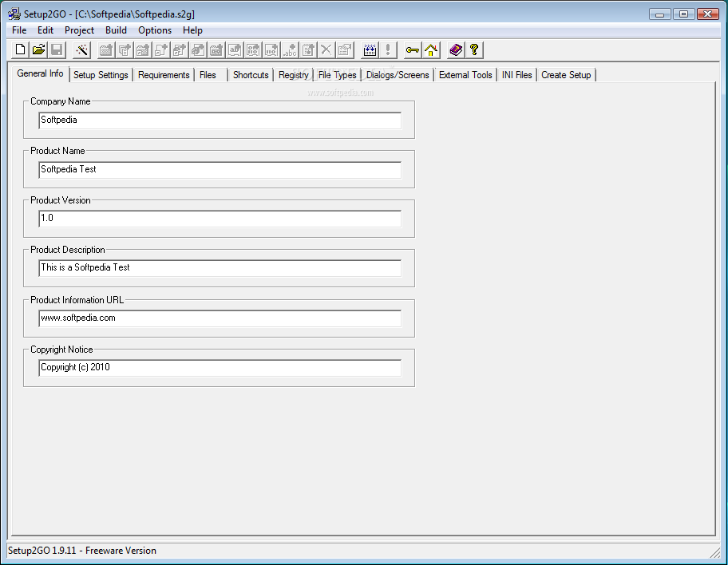Open the Project menu
Image resolution: width=728 pixels, height=565 pixels.
tap(79, 30)
